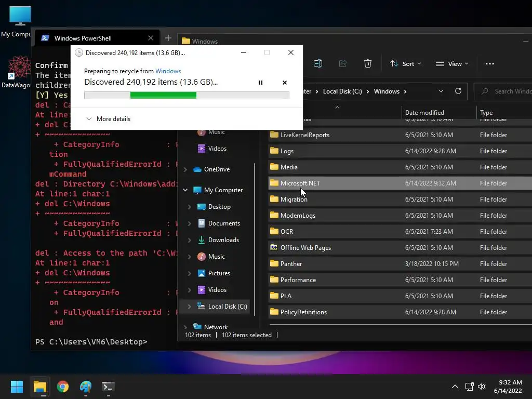Open Paint from the taskbar
The height and width of the screenshot is (399, 532).
click(86, 387)
